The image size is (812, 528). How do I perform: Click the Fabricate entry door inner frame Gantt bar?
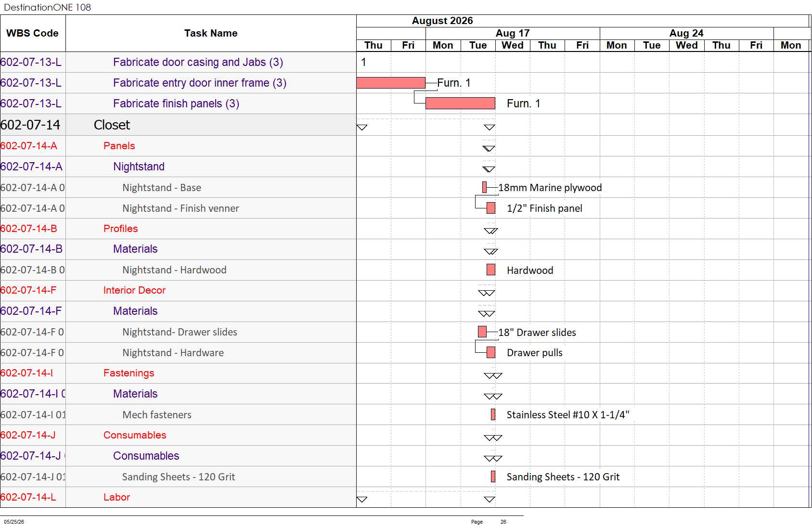pyautogui.click(x=391, y=83)
